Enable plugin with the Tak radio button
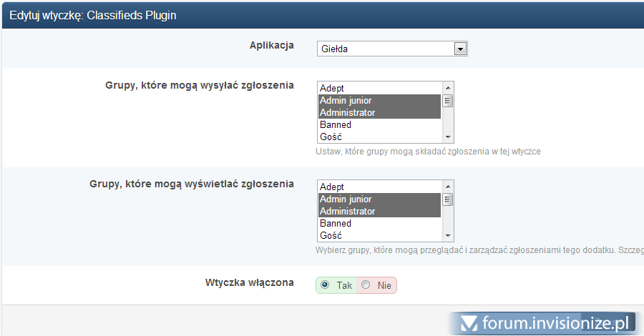Image resolution: width=644 pixels, height=336 pixels. [326, 285]
